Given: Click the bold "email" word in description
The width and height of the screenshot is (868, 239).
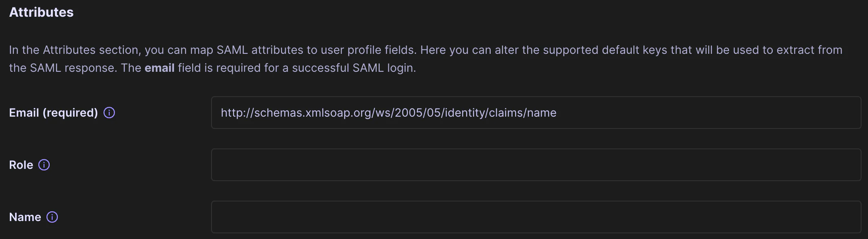Looking at the screenshot, I should [159, 68].
